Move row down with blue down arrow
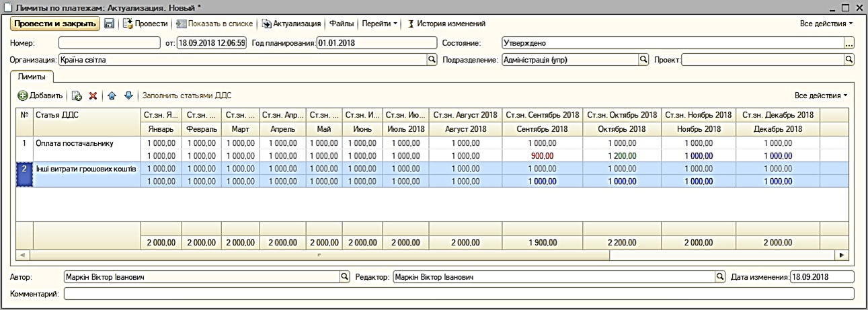This screenshot has width=868, height=310. 128,95
